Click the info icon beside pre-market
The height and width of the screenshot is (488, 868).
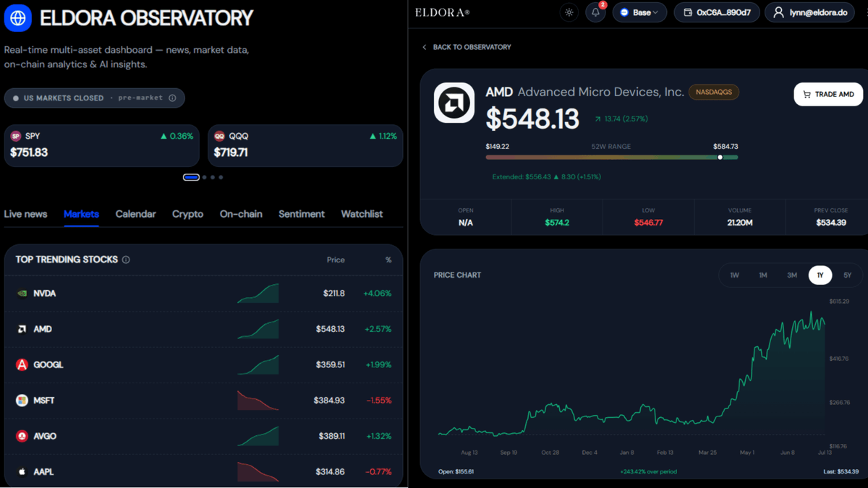coord(172,98)
